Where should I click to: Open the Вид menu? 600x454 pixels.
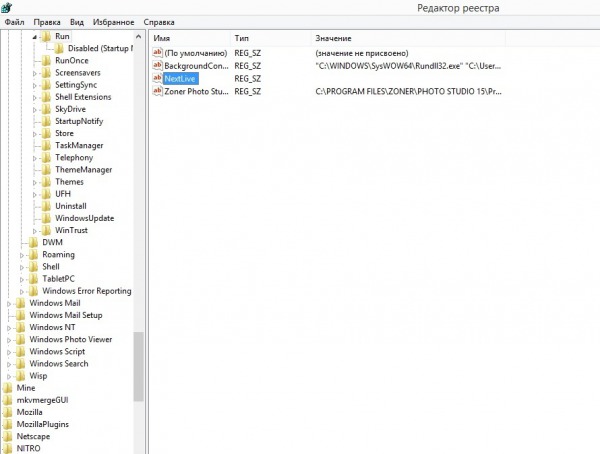click(x=77, y=22)
